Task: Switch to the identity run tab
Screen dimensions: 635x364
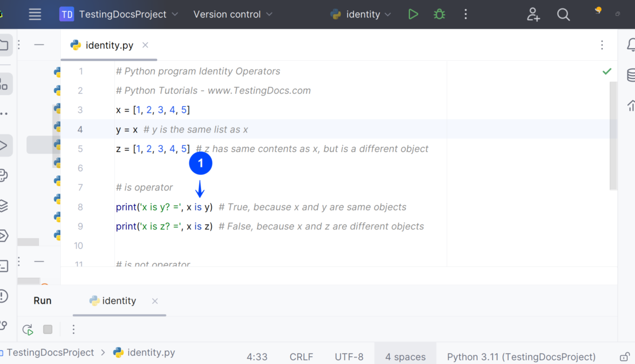Action: pyautogui.click(x=118, y=301)
